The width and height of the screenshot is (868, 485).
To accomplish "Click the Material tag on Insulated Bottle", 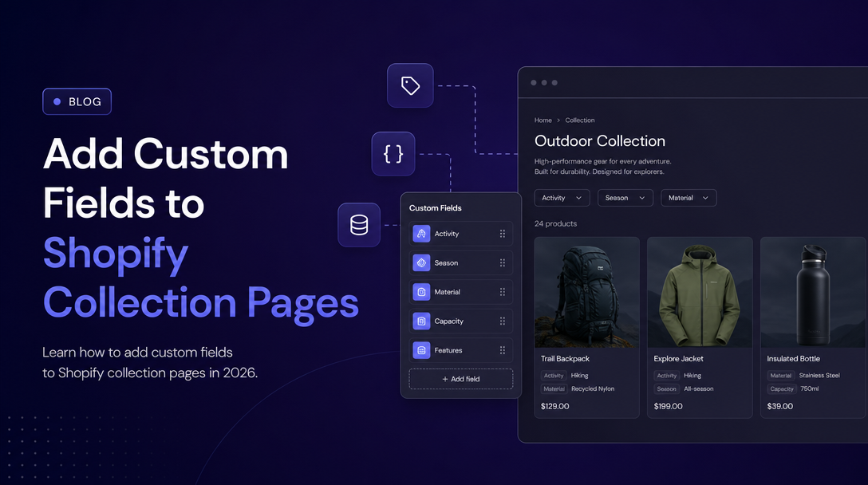I will pos(780,376).
